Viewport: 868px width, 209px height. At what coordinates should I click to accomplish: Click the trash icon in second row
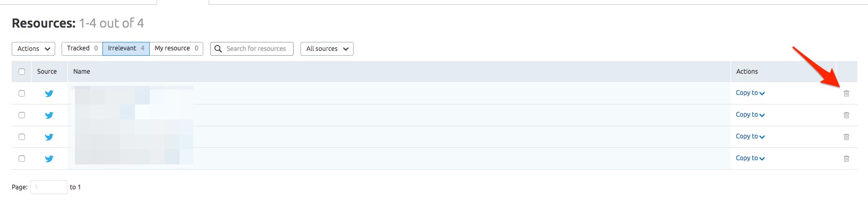(x=846, y=115)
